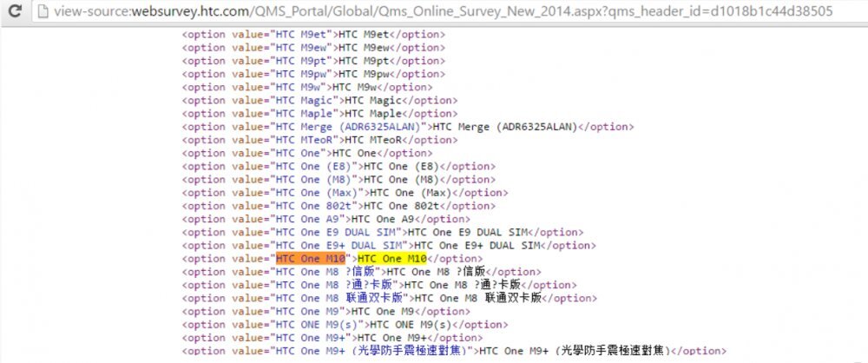Click the HTC Maple option line
Screen dimensions: 868x363
coord(319,114)
